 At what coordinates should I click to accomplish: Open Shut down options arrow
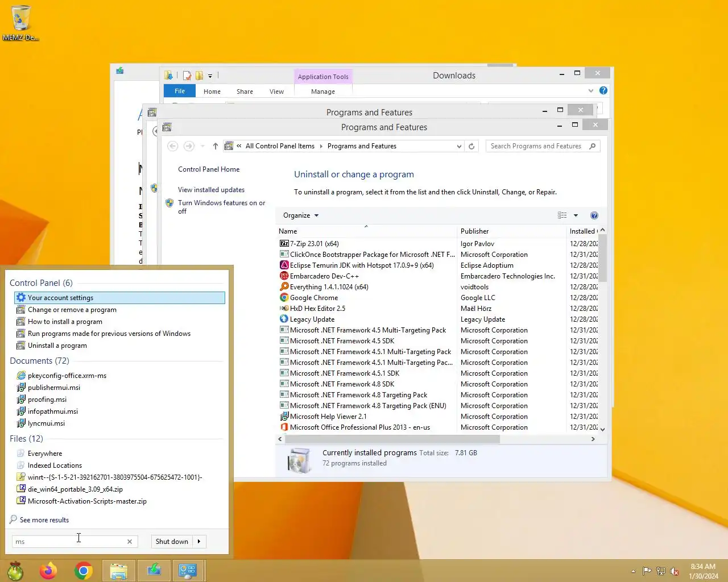click(199, 542)
